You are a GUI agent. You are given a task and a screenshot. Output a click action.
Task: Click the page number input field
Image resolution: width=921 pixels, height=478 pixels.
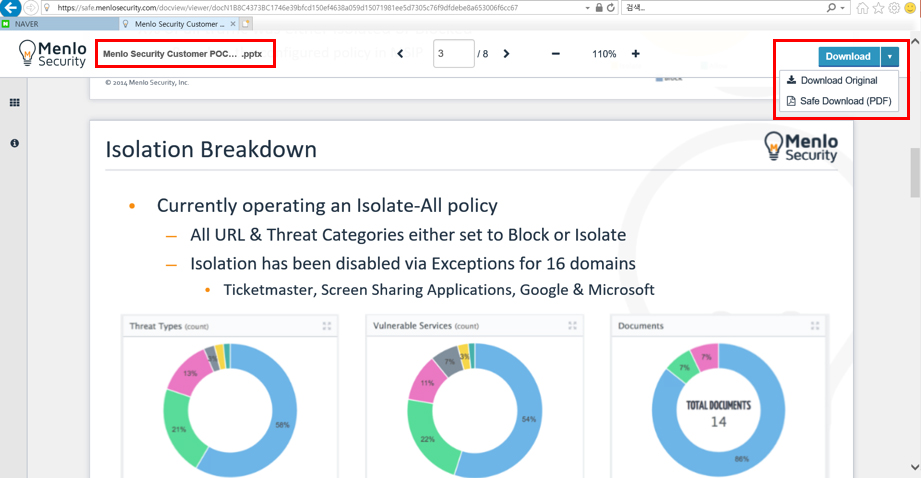click(x=453, y=54)
